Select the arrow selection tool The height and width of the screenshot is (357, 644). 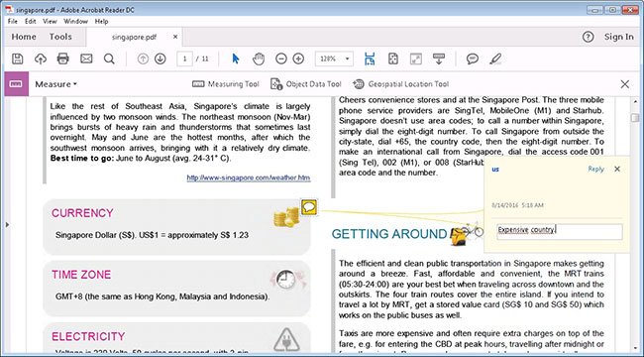(236, 59)
